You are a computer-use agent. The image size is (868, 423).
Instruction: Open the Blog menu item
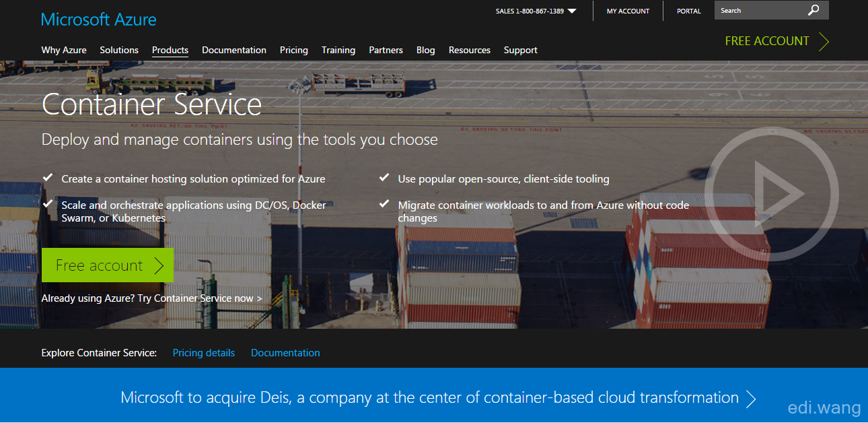(x=426, y=50)
